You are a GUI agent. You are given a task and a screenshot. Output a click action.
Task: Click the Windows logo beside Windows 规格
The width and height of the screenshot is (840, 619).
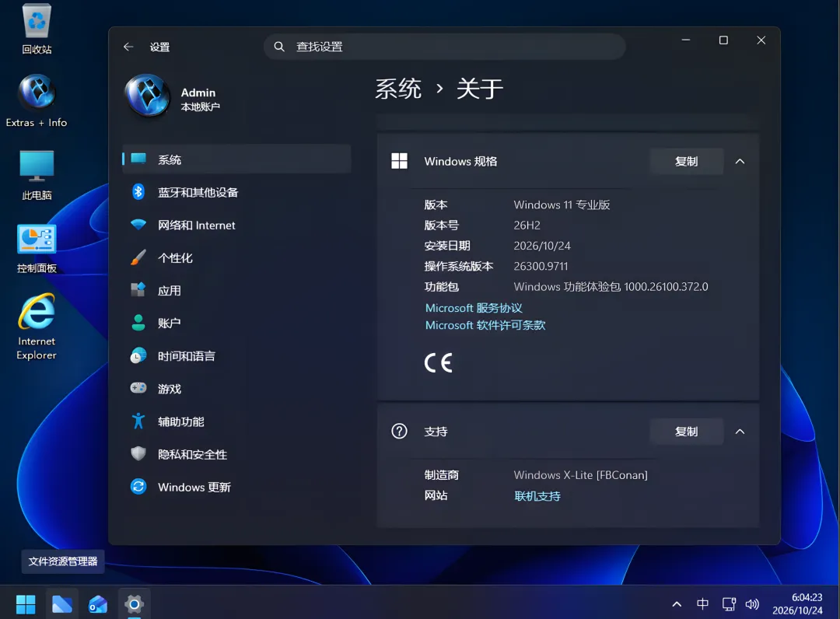399,161
